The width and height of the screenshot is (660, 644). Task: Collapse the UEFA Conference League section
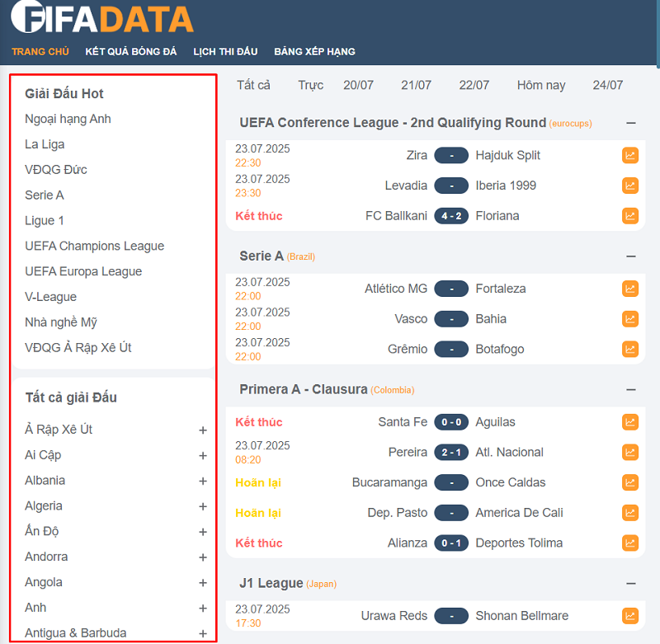(631, 123)
